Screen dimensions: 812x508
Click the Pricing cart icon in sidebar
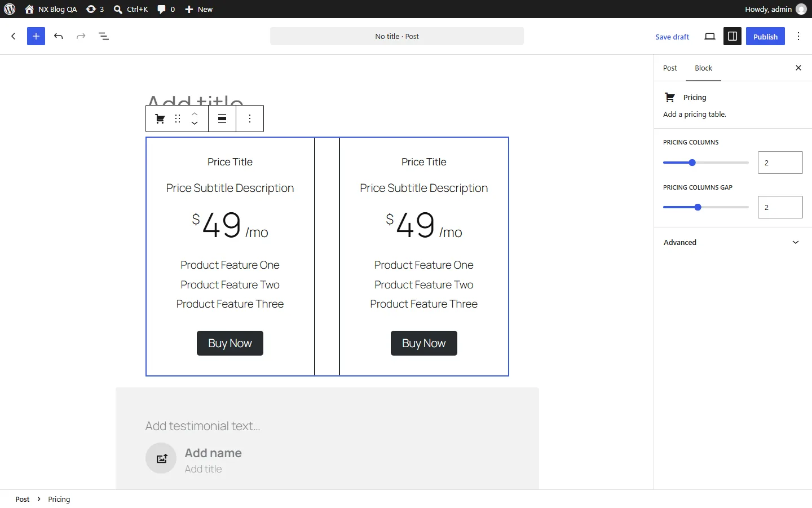click(x=670, y=97)
